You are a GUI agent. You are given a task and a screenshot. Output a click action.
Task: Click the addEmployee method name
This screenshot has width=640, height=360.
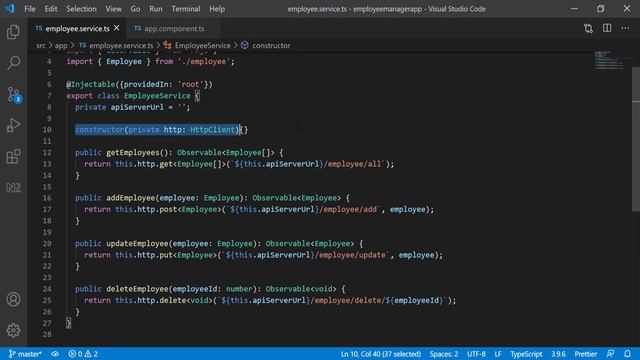click(131, 198)
